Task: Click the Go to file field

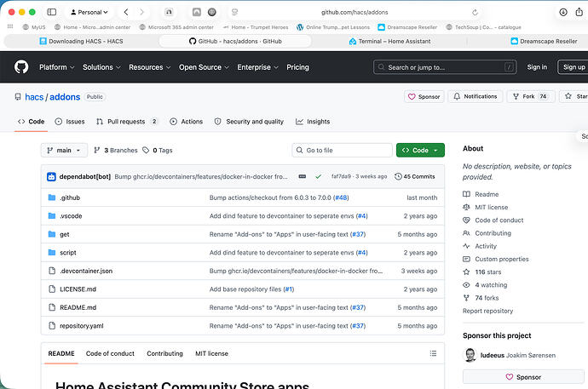Action: [x=342, y=150]
